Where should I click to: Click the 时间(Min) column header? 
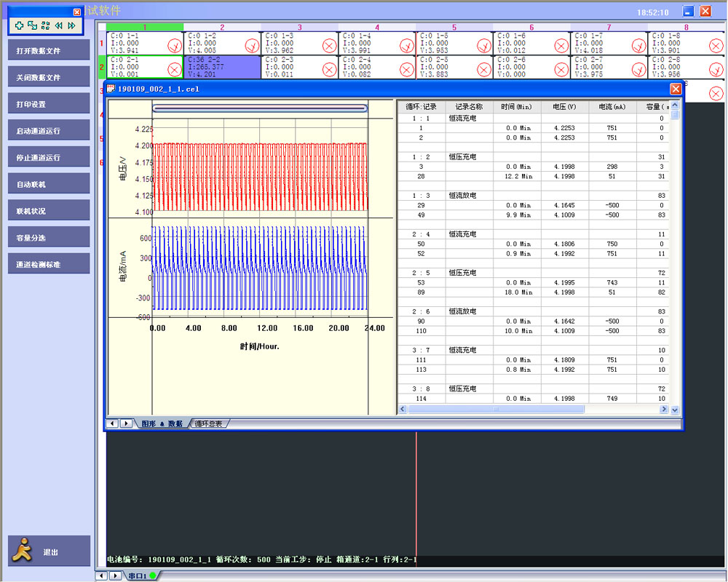coord(516,107)
